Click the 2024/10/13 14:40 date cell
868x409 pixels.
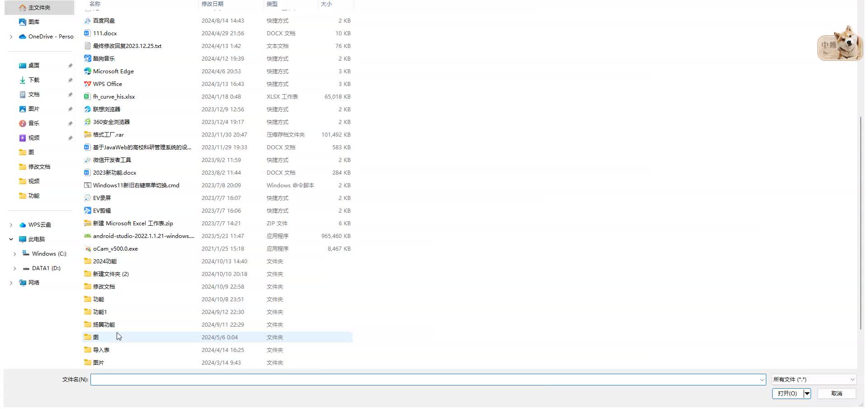(x=225, y=262)
